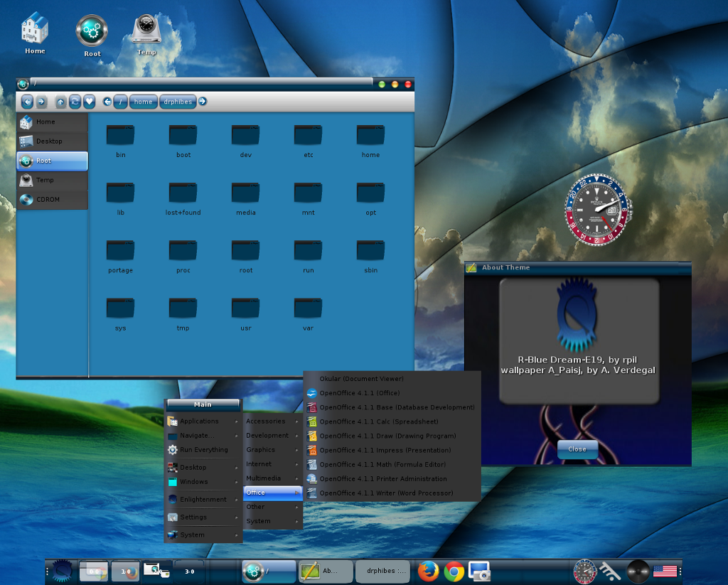The width and height of the screenshot is (728, 585).
Task: Open screenshot tool on the shelf
Action: click(479, 571)
